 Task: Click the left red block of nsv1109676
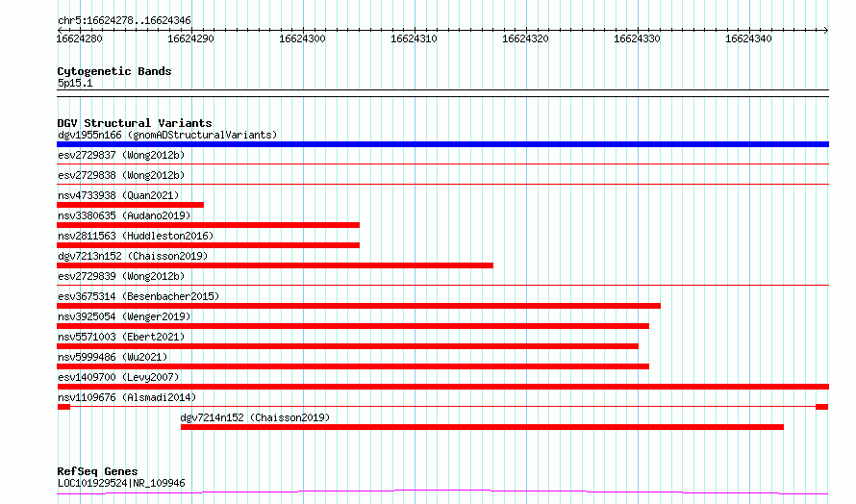[63, 407]
